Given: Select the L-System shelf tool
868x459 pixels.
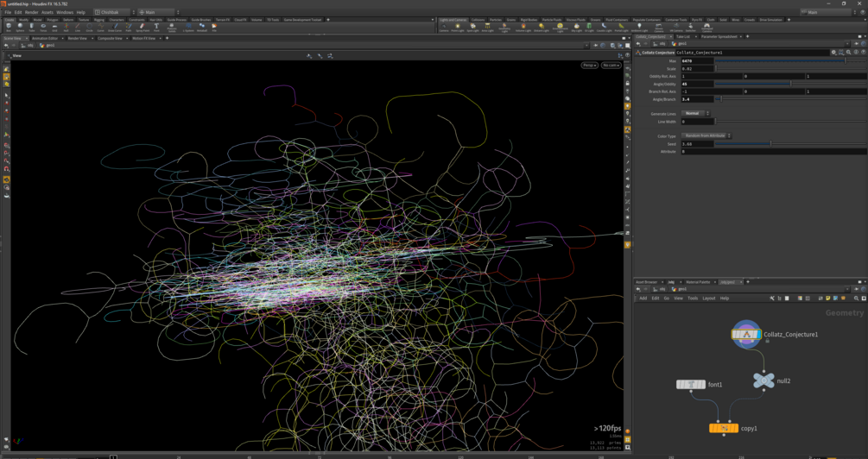Looking at the screenshot, I should [188, 27].
